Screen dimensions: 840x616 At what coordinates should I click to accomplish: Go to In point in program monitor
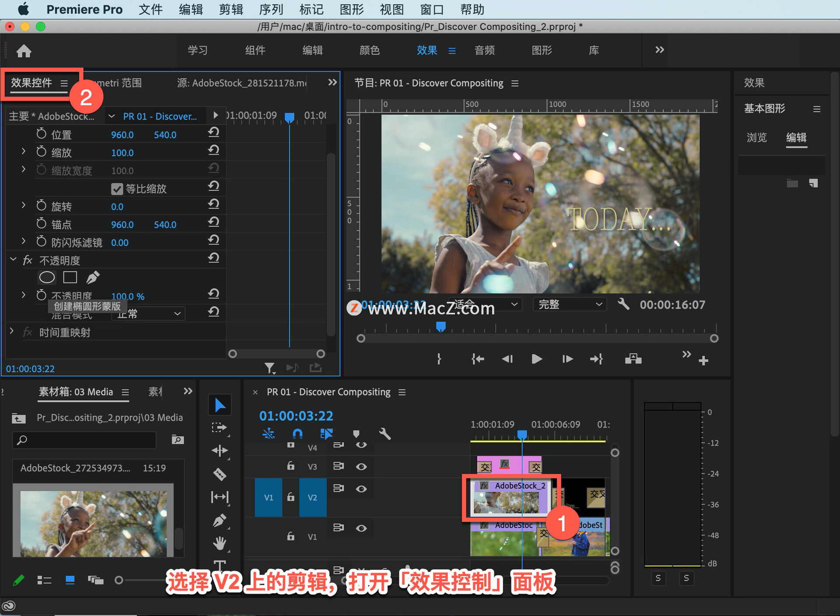478,359
